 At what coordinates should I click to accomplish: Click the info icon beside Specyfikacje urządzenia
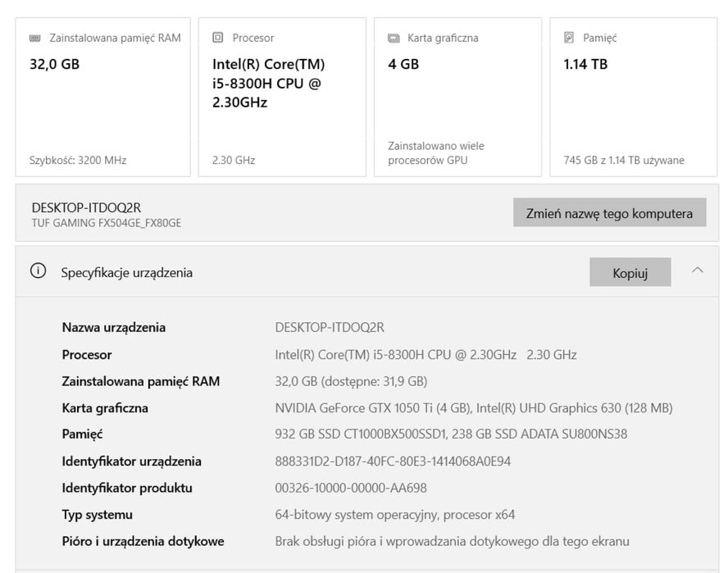click(38, 271)
